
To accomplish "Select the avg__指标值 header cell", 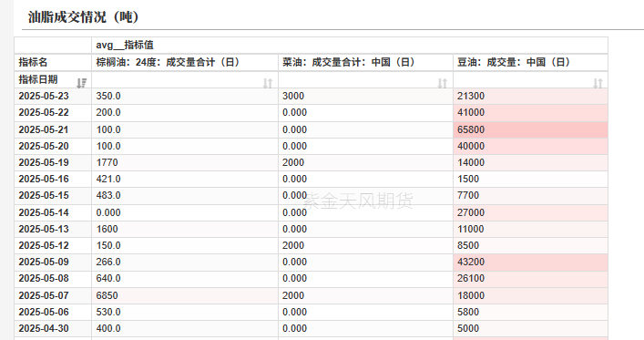I will click(350, 46).
